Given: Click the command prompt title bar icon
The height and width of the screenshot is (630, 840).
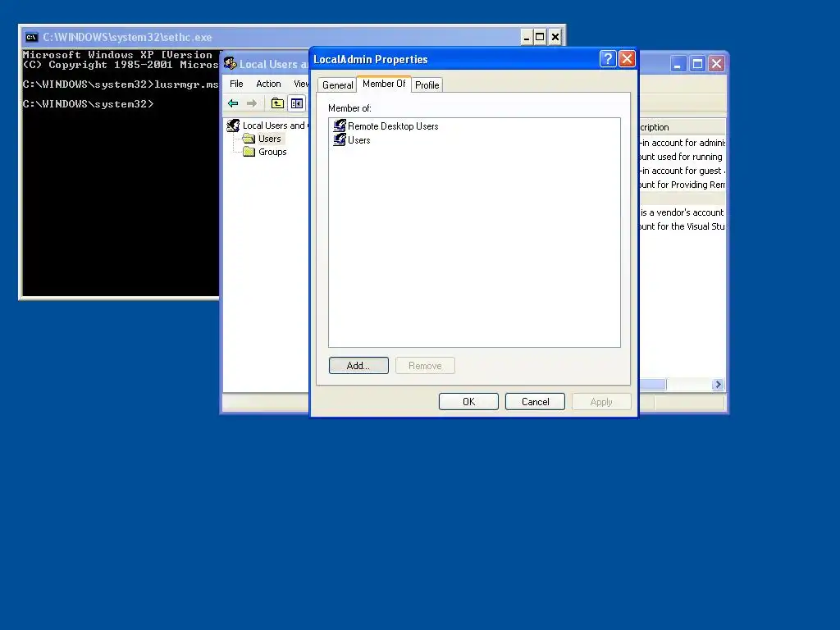Looking at the screenshot, I should (32, 37).
